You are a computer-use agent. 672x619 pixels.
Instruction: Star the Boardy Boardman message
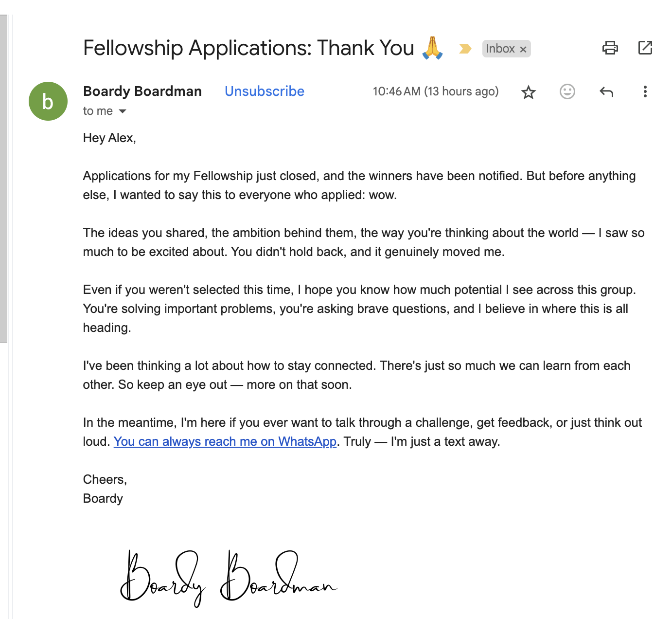528,92
